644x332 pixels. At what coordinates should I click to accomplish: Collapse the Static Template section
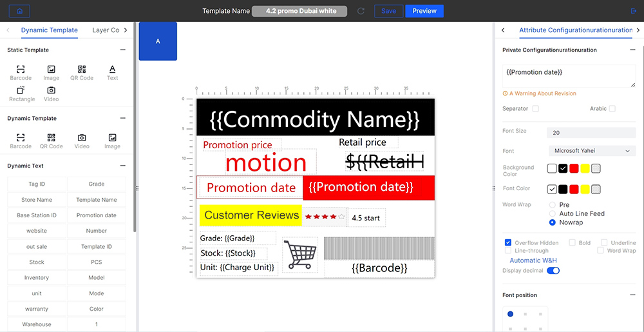(x=122, y=50)
